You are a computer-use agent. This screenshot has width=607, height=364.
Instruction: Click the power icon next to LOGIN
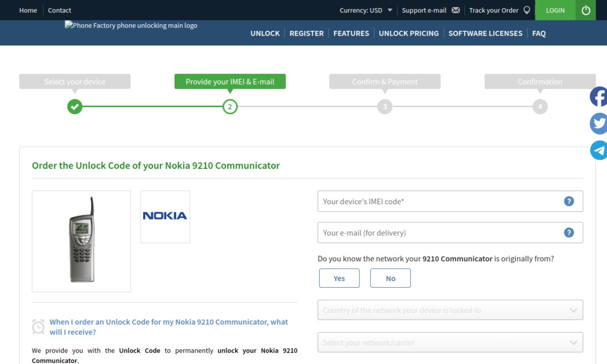pyautogui.click(x=586, y=10)
